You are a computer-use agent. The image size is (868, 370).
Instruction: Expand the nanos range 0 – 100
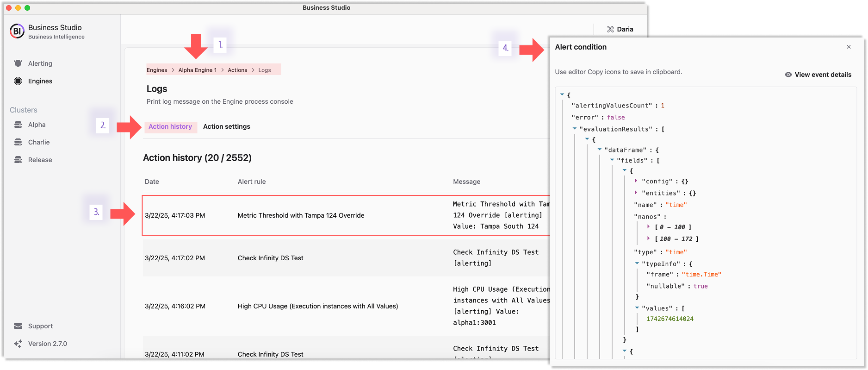[649, 226]
